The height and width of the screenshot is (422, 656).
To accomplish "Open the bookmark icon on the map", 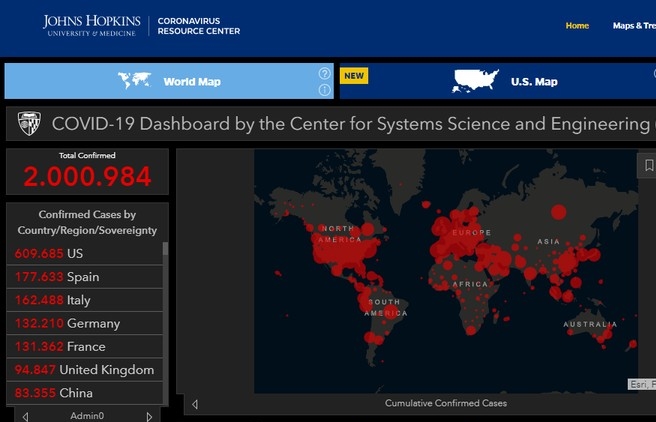I will 648,165.
